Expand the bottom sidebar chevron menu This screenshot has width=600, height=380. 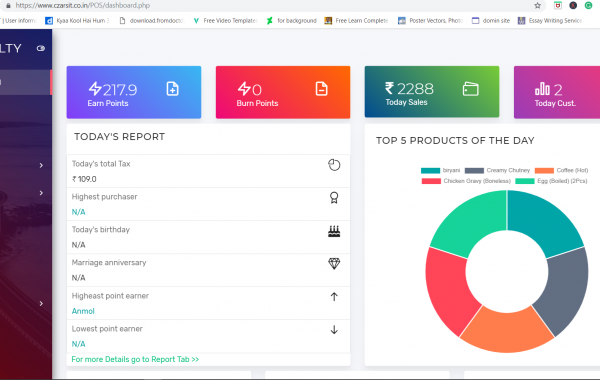pos(41,303)
